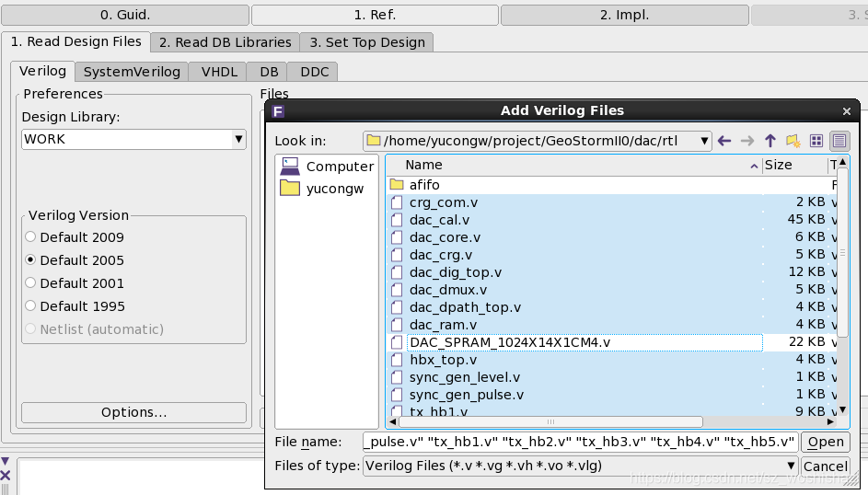Click the vertical scrollbar of file list
This screenshot has height=495, width=868.
pyautogui.click(x=842, y=252)
